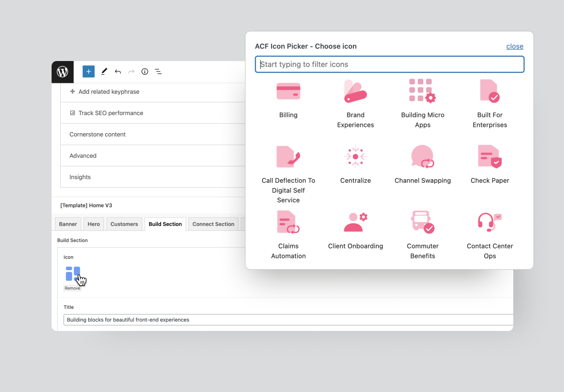Pick the Centralize icon

[355, 156]
